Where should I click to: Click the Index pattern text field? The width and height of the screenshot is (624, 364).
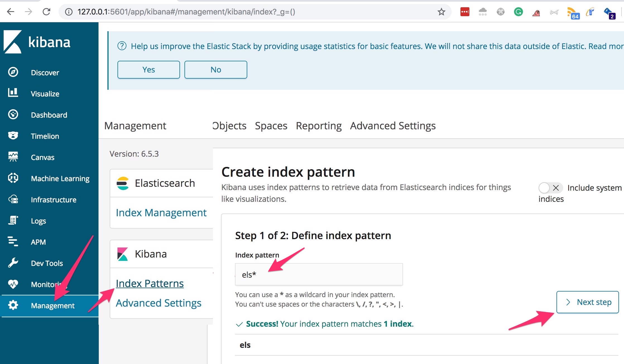(319, 275)
